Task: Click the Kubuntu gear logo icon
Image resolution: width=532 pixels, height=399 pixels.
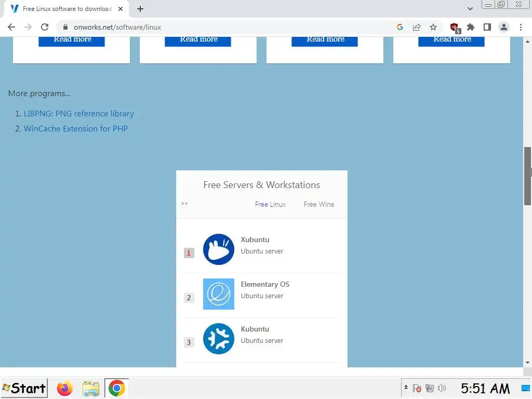Action: pyautogui.click(x=219, y=339)
